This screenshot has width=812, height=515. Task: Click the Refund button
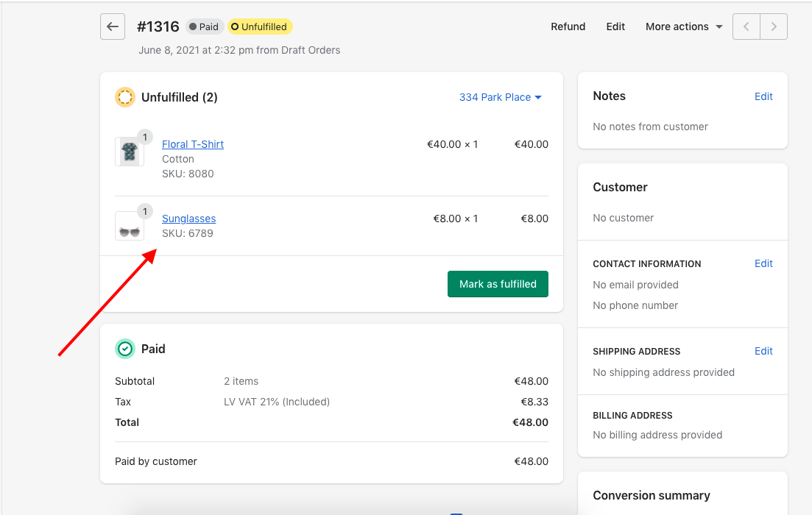pyautogui.click(x=568, y=26)
